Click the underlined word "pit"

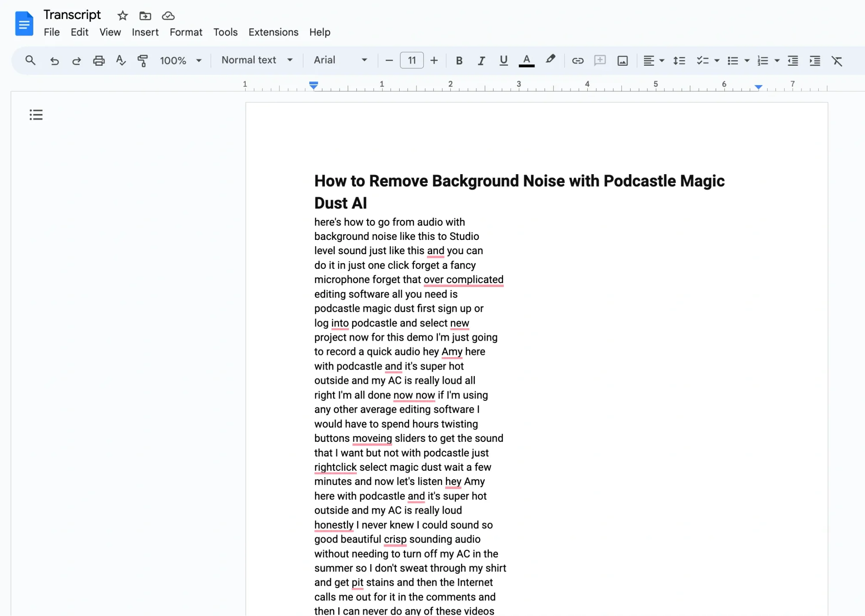(357, 583)
